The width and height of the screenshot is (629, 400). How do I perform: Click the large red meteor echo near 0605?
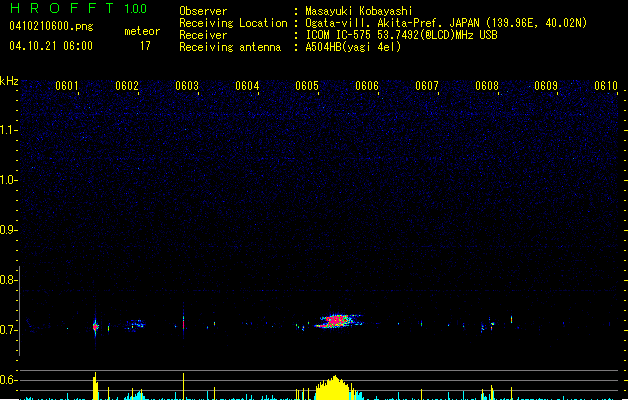[338, 321]
